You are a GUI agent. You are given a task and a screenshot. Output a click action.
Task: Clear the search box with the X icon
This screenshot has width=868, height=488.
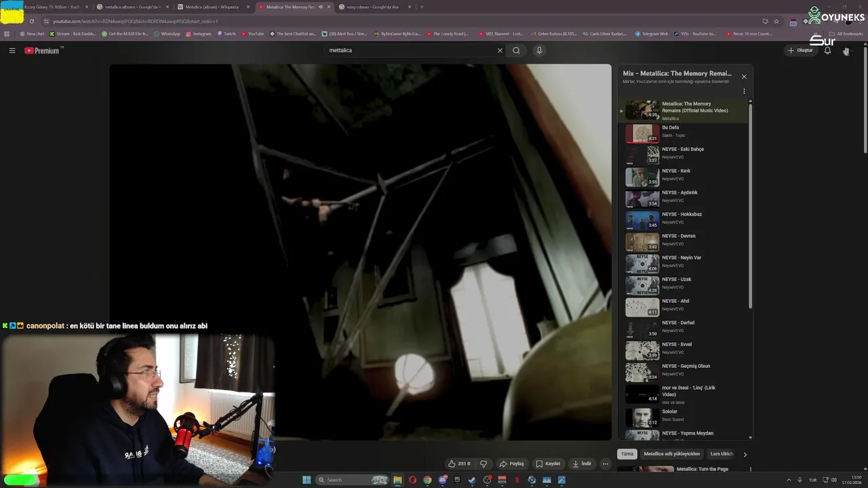(x=500, y=50)
